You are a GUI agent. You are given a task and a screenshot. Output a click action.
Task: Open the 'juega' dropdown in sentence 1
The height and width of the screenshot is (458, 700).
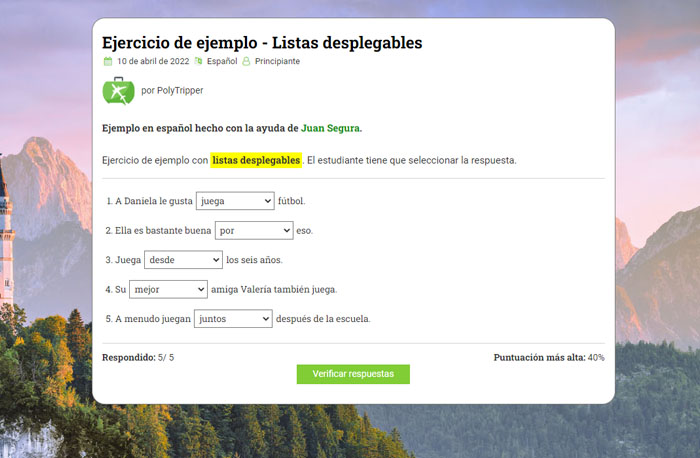point(235,201)
